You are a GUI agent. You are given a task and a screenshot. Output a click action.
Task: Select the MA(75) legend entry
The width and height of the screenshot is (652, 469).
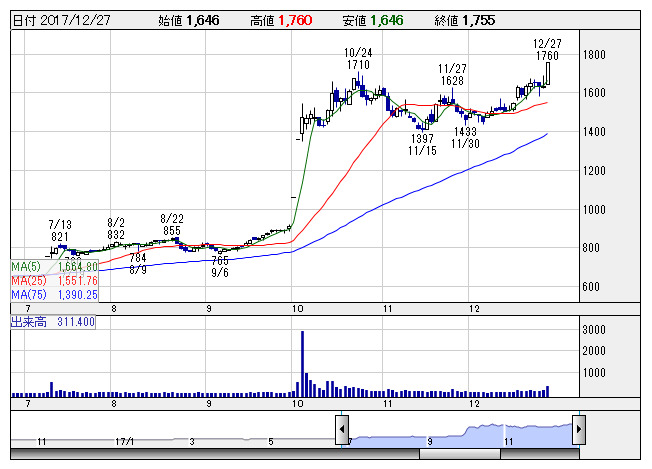[54, 295]
